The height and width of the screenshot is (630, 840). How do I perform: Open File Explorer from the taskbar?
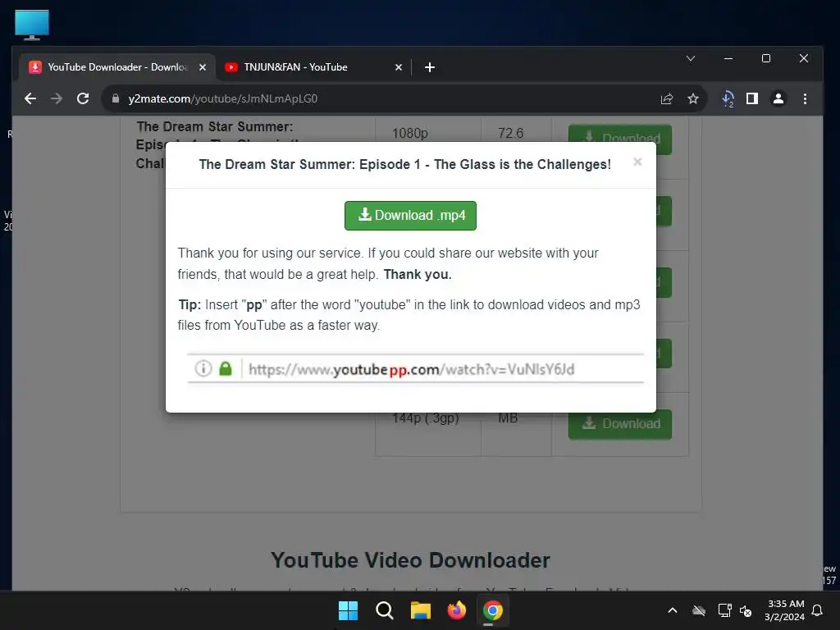(x=421, y=610)
